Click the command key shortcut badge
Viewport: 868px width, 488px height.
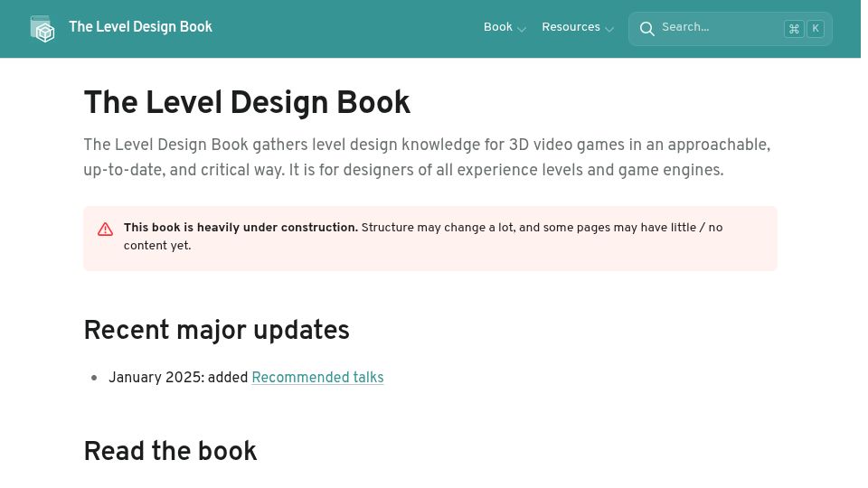tap(794, 29)
